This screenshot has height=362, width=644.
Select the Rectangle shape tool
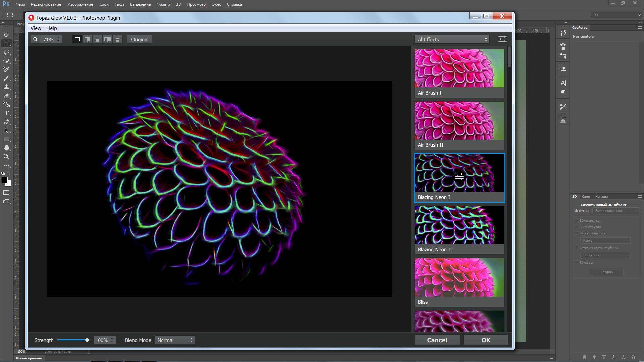(x=6, y=139)
